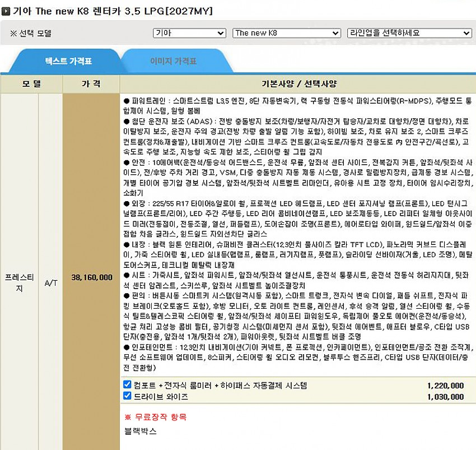Click the 블랙박스 free item text

click(x=141, y=431)
